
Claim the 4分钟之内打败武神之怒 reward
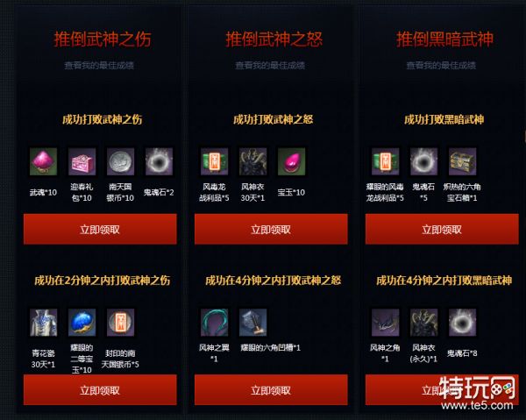click(271, 390)
